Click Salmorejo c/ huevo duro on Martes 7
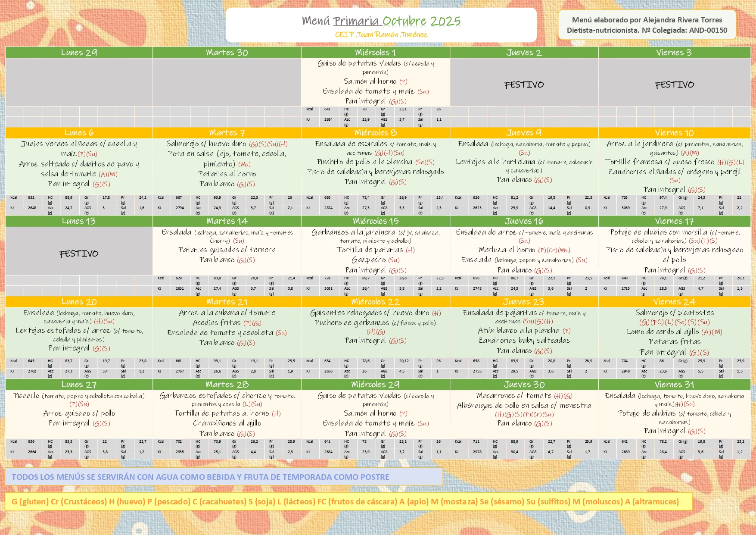 (206, 144)
